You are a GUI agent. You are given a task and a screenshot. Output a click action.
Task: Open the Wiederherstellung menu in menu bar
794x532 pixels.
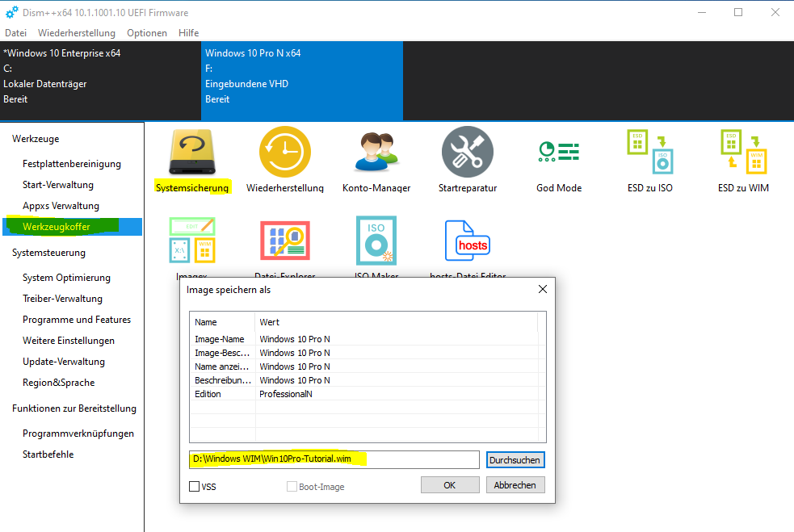pyautogui.click(x=77, y=33)
